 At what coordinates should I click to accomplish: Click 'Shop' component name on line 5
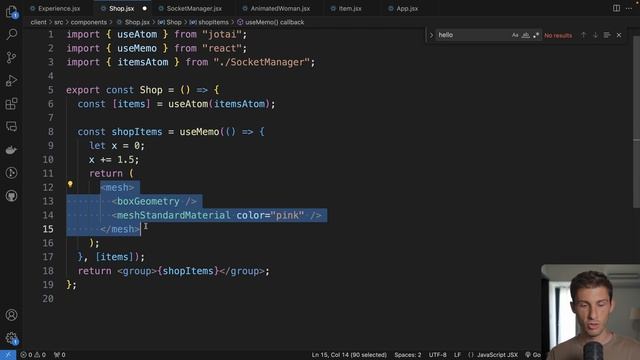tap(151, 90)
